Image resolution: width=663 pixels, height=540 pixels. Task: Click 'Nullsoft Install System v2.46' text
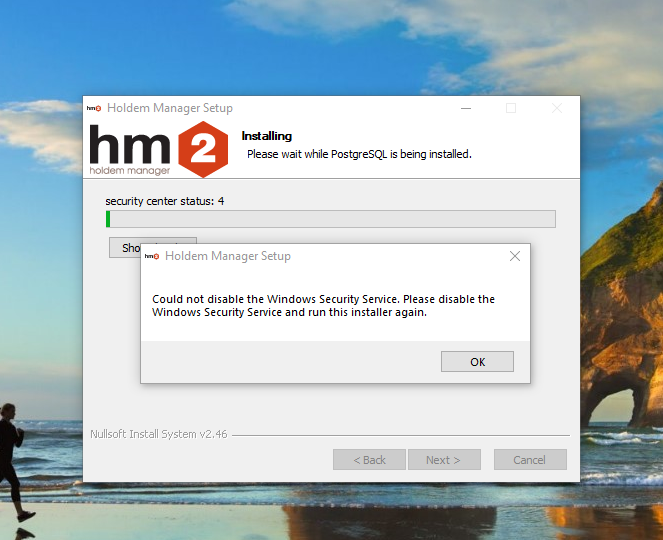coord(159,434)
